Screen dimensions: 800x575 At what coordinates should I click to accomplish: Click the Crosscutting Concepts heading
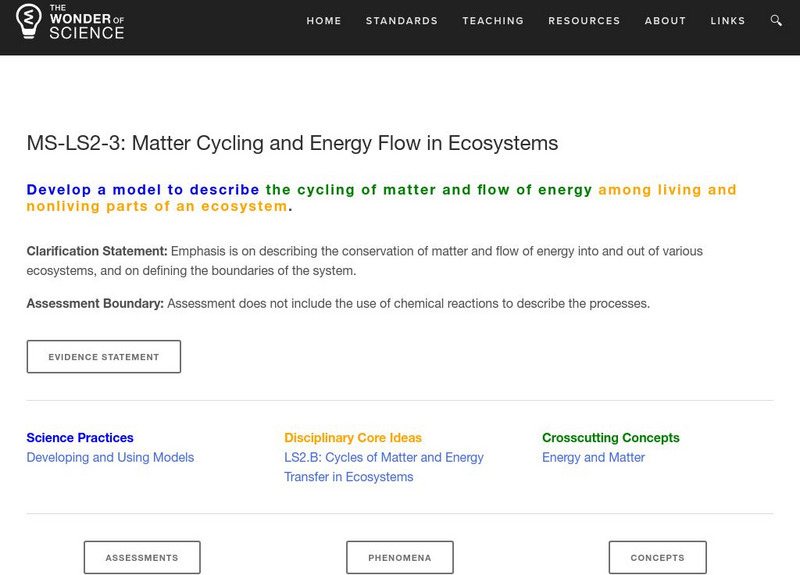(610, 438)
